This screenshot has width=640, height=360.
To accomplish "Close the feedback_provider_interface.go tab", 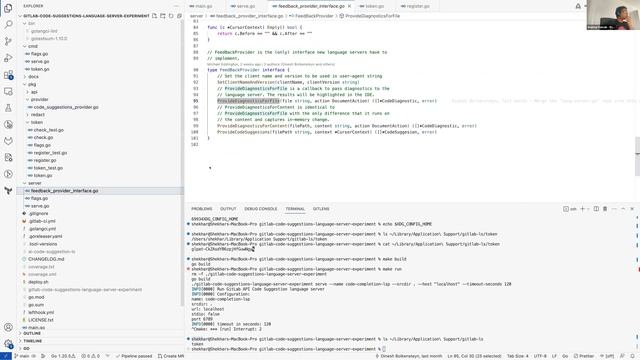I will point(349,6).
